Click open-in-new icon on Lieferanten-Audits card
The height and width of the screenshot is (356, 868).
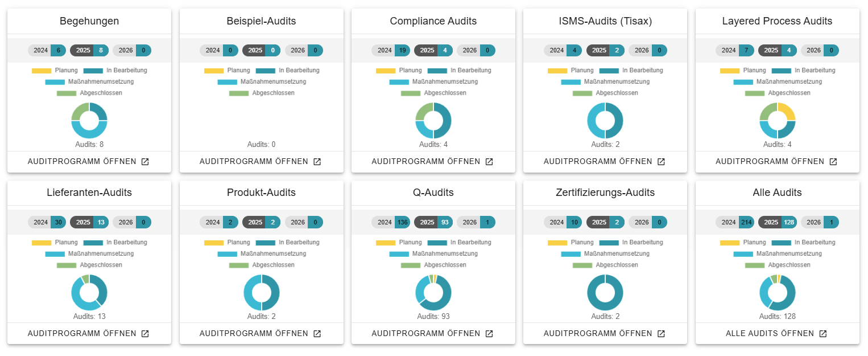coord(145,334)
